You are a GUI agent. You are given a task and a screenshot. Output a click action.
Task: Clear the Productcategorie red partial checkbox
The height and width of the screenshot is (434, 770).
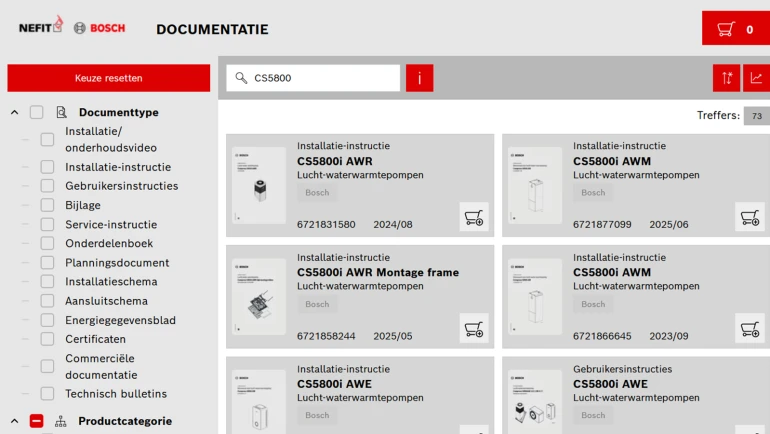coord(36,421)
